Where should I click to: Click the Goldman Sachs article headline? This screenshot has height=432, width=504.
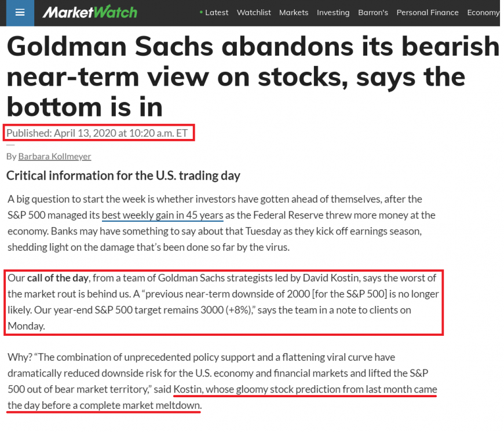coord(243,76)
